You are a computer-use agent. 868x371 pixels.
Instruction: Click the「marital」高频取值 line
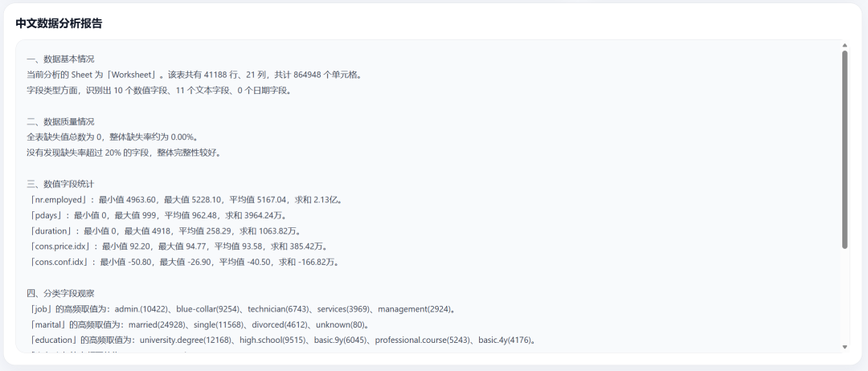199,324
